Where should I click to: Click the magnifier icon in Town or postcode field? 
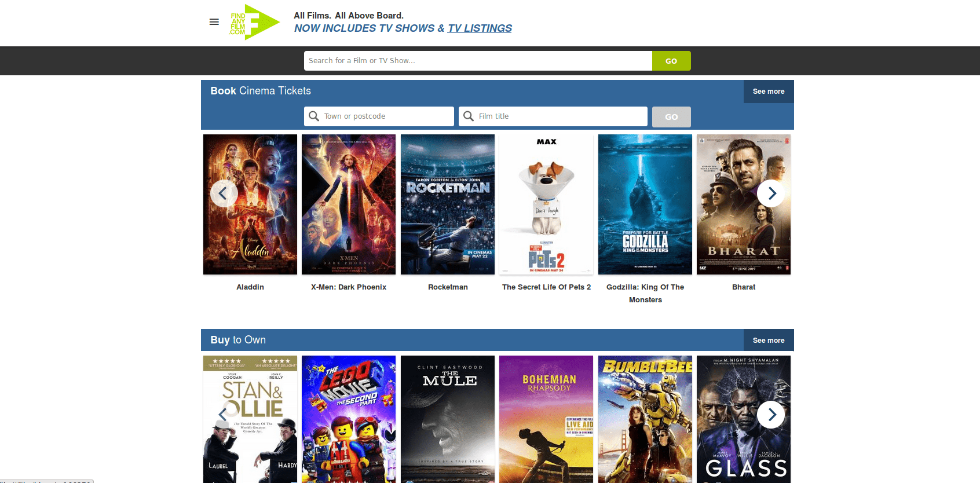pos(314,116)
